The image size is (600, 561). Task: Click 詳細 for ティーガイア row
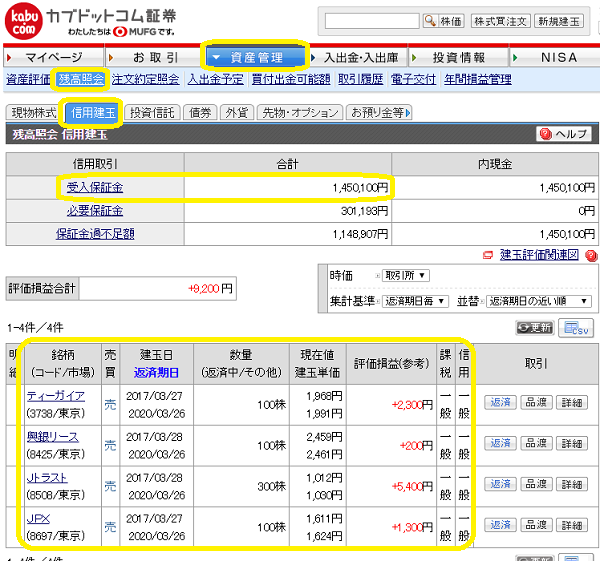tap(572, 402)
